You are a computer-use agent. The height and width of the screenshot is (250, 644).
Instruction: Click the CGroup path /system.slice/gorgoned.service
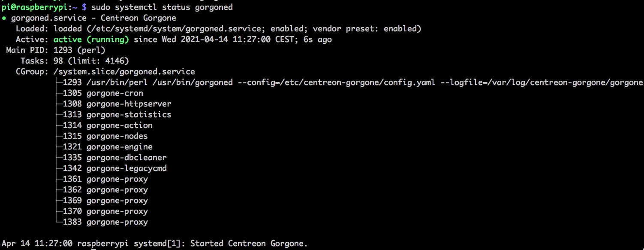(124, 72)
